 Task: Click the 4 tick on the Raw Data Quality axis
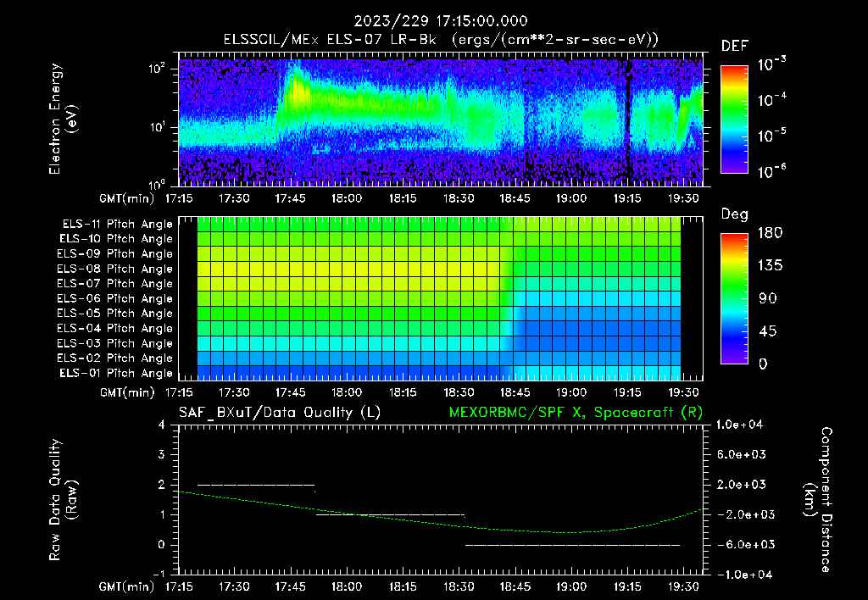tap(162, 425)
